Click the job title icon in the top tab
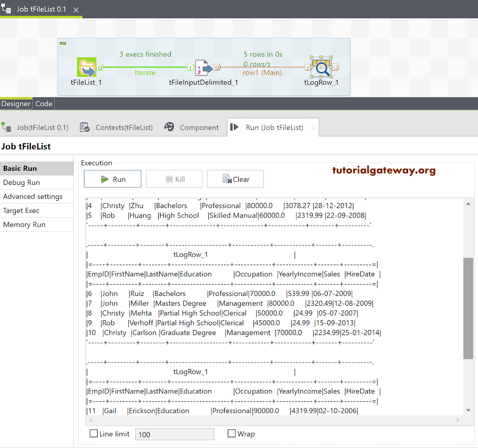 (x=6, y=8)
